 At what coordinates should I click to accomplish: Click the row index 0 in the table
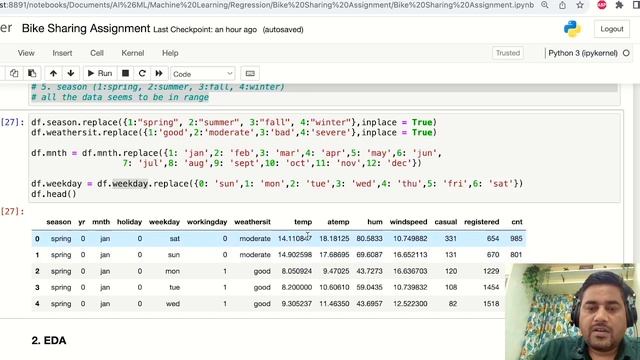(x=37, y=238)
